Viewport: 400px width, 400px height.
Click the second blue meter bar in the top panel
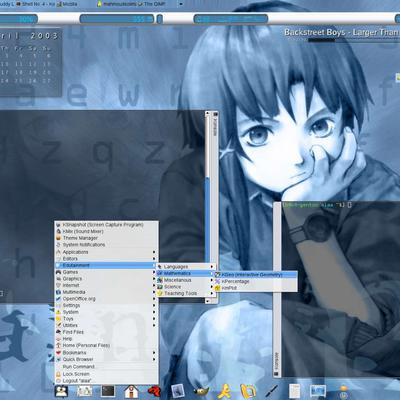[x=117, y=19]
